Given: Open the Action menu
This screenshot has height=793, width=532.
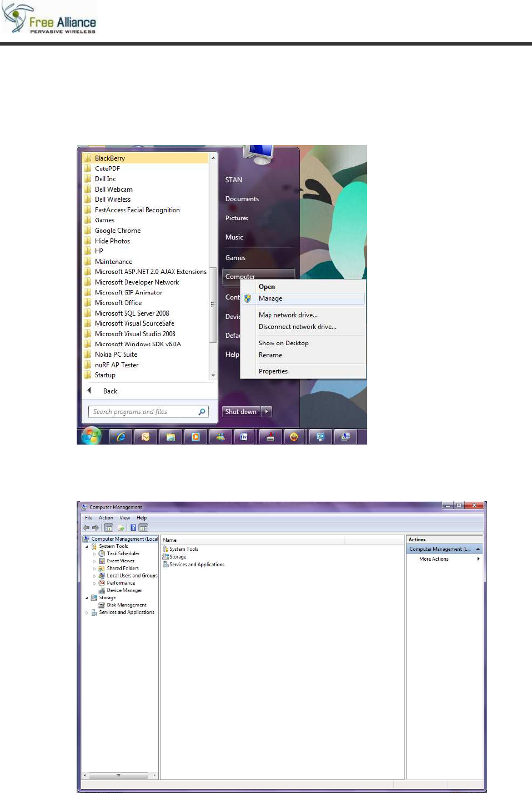Looking at the screenshot, I should 106,517.
